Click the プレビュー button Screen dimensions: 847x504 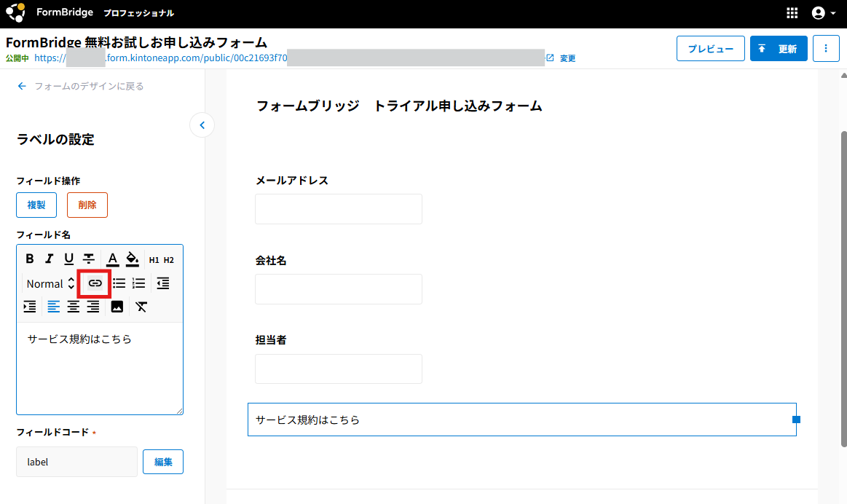710,49
